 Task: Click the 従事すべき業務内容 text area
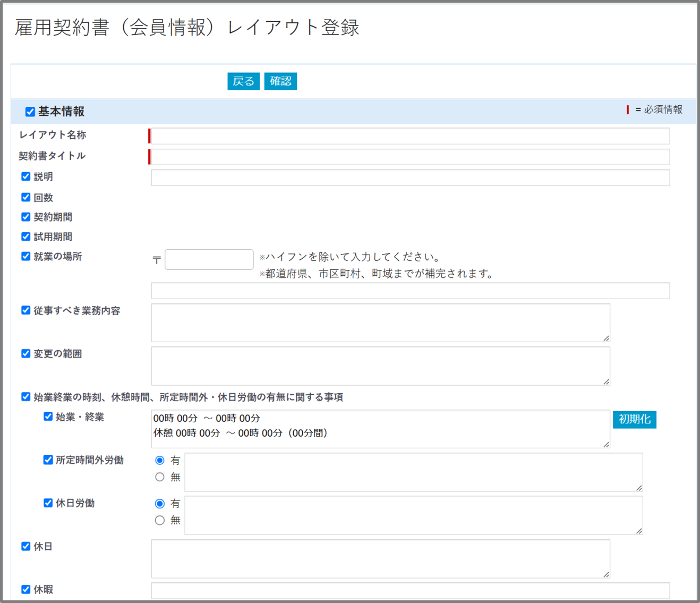(x=381, y=322)
